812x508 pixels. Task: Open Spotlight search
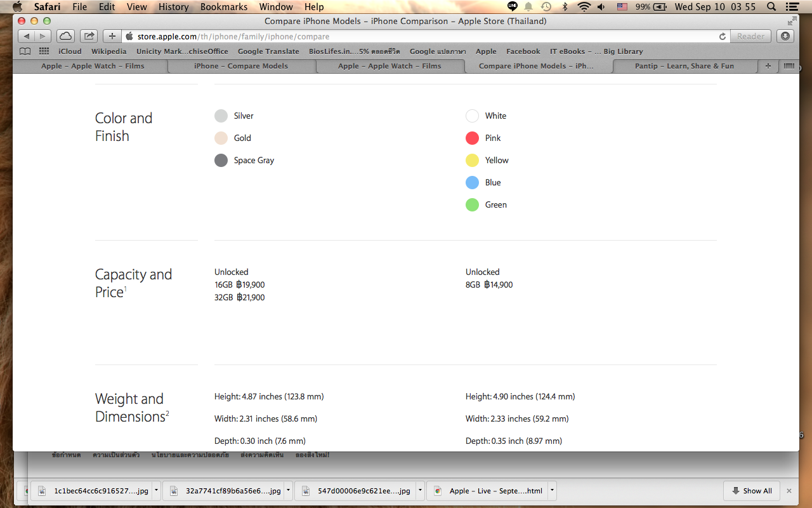coord(771,7)
